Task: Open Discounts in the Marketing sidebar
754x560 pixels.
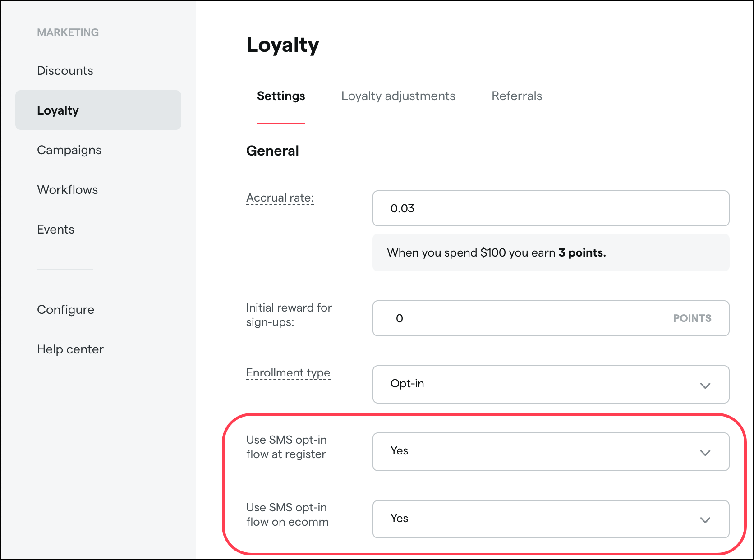Action: [65, 71]
